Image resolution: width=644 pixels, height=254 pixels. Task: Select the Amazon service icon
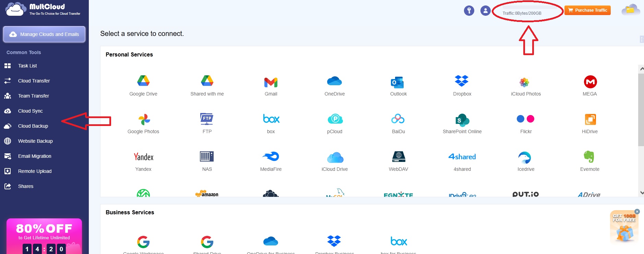point(207,193)
